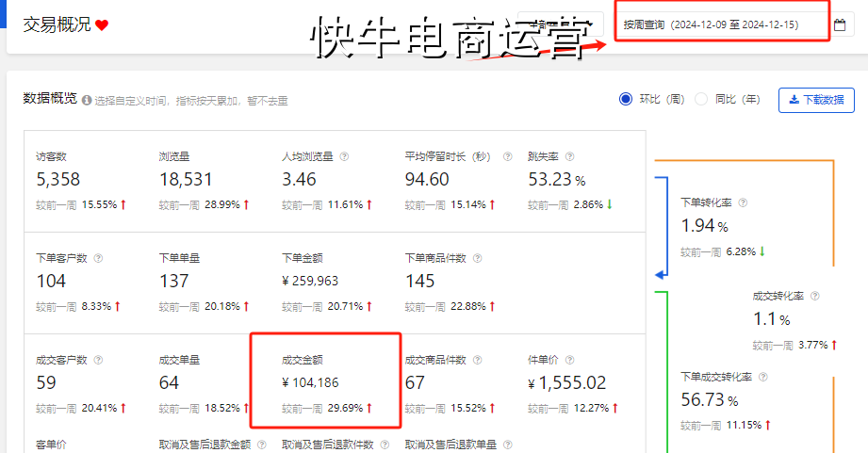This screenshot has width=868, height=453.
Task: Click help icon next to 取消及售后退款金额
Action: pos(262,445)
